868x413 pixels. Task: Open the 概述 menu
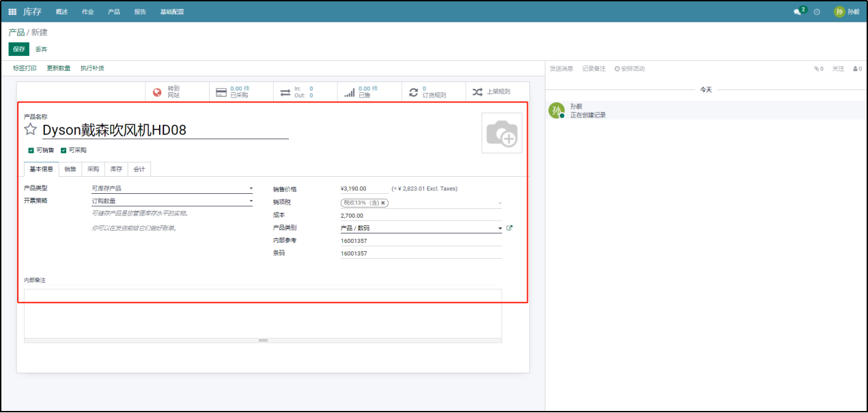click(61, 12)
